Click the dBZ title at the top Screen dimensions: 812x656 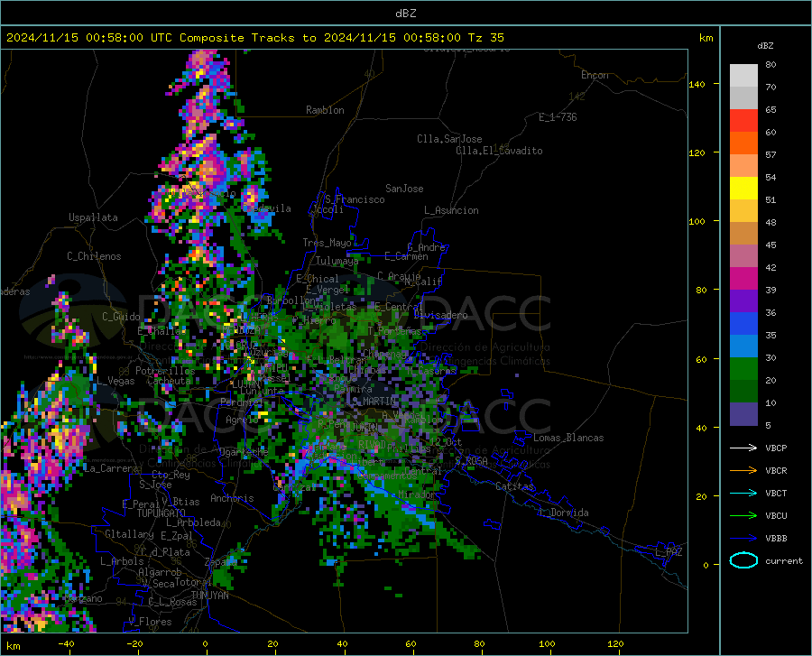pyautogui.click(x=405, y=14)
